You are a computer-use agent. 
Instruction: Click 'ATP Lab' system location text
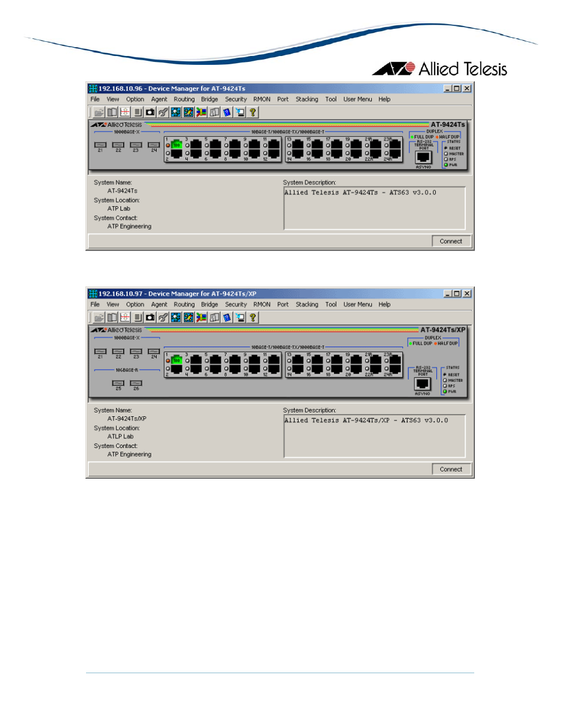[118, 209]
